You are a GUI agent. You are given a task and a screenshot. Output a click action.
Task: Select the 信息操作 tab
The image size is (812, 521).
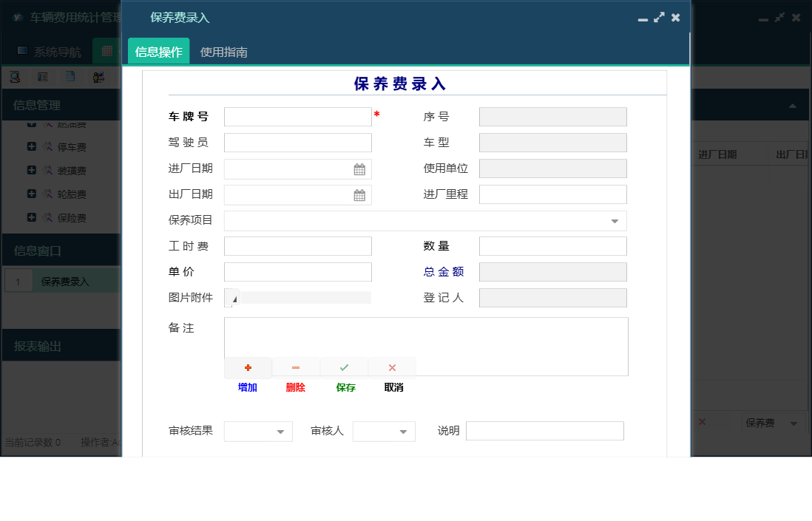158,52
